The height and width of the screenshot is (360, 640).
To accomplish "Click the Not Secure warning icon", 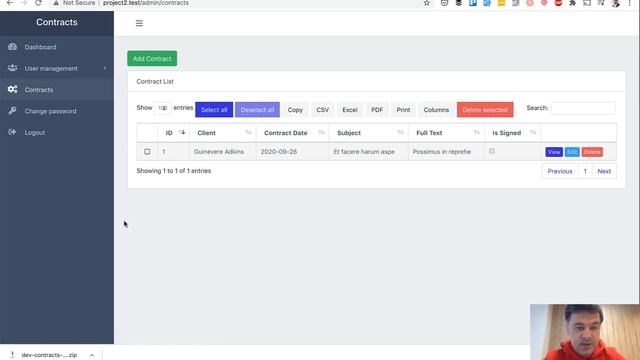I will tap(56, 3).
